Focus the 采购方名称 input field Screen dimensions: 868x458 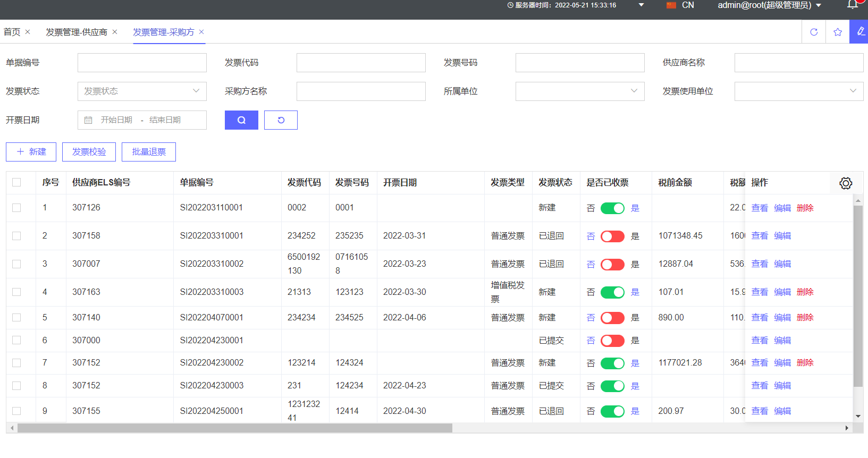pyautogui.click(x=361, y=91)
